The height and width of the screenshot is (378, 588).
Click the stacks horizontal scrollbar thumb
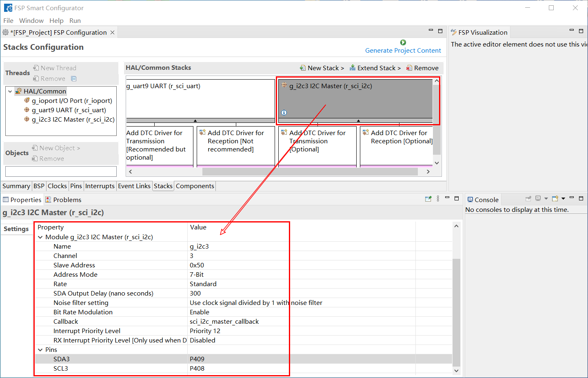[310, 171]
